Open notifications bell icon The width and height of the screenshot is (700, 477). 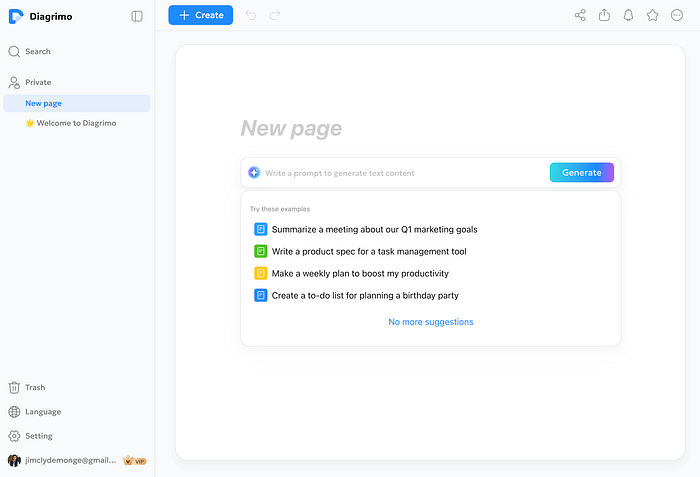coord(628,15)
